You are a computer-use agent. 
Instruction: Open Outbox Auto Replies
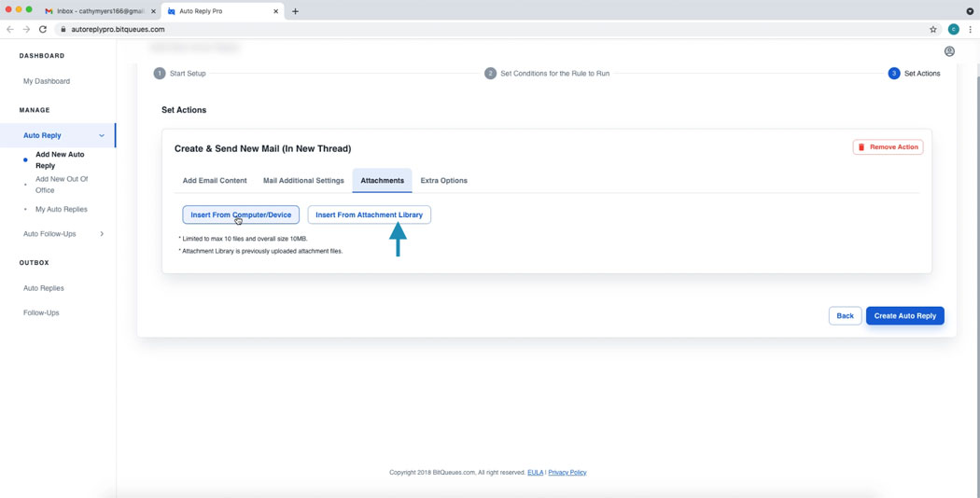point(44,288)
